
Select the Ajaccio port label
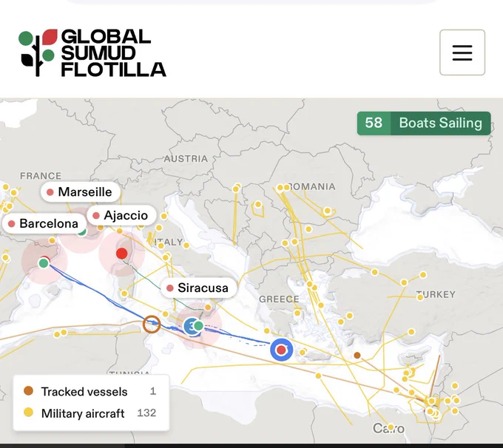tap(121, 215)
